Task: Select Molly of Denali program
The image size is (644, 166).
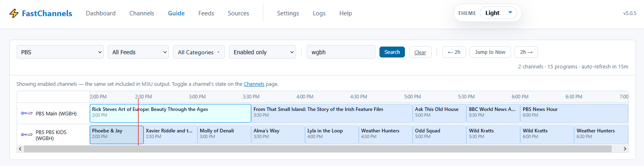Action: (x=224, y=135)
